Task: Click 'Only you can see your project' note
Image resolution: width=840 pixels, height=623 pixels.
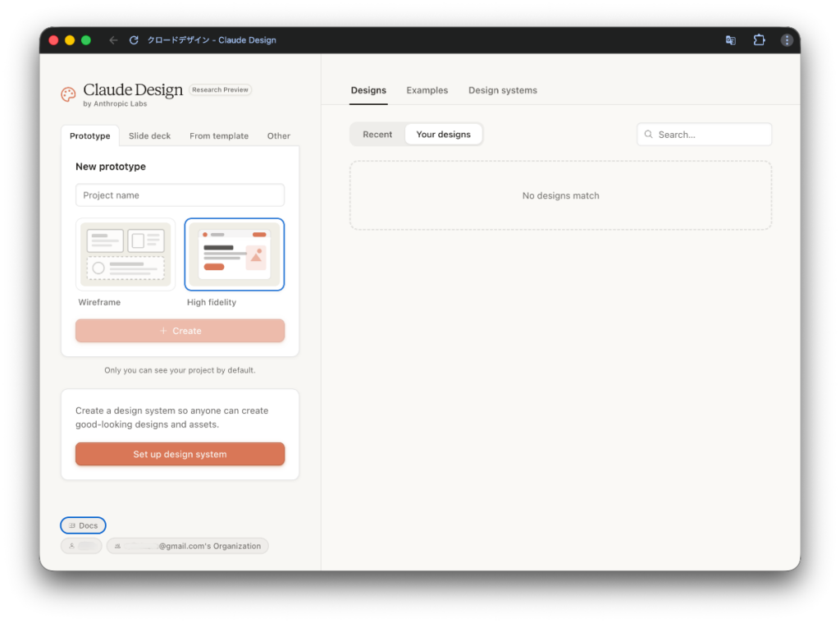Action: point(180,370)
